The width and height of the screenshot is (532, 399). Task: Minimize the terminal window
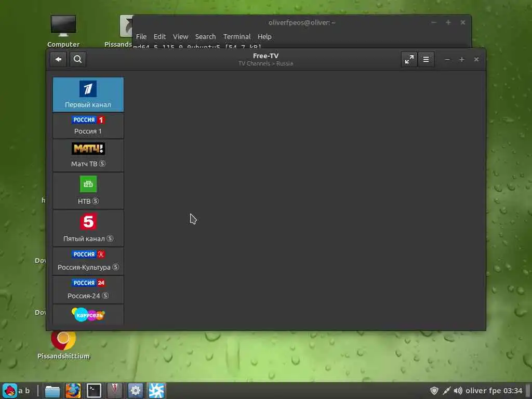pyautogui.click(x=434, y=22)
